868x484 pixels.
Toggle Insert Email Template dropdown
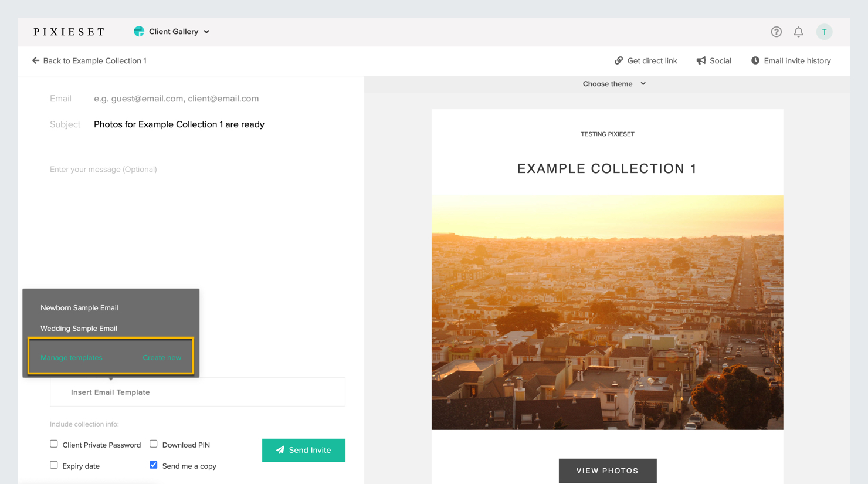198,392
